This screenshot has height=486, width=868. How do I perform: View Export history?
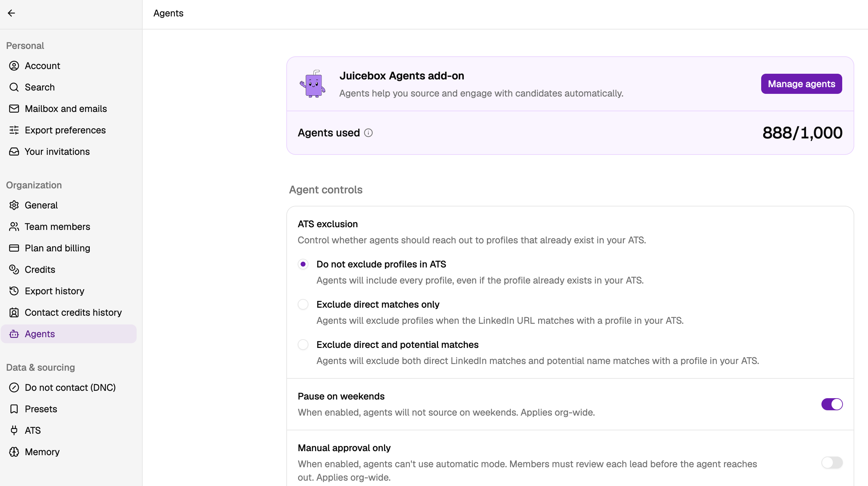69,291
